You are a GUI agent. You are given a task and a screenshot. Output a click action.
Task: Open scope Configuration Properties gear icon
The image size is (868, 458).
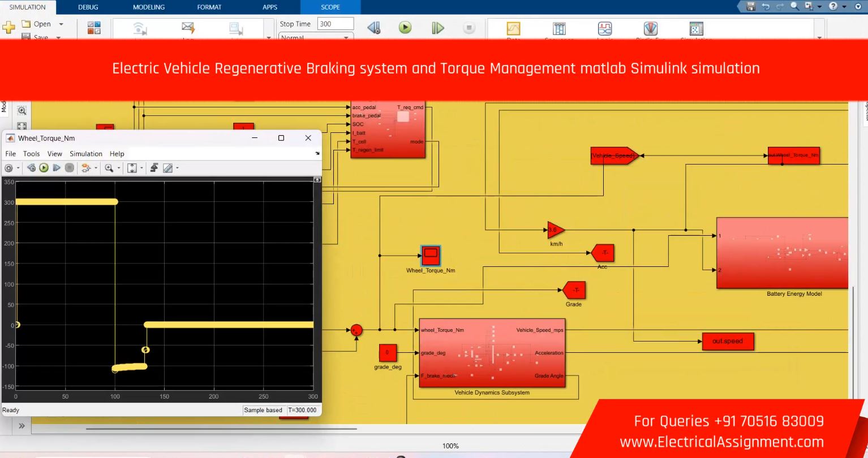click(8, 168)
